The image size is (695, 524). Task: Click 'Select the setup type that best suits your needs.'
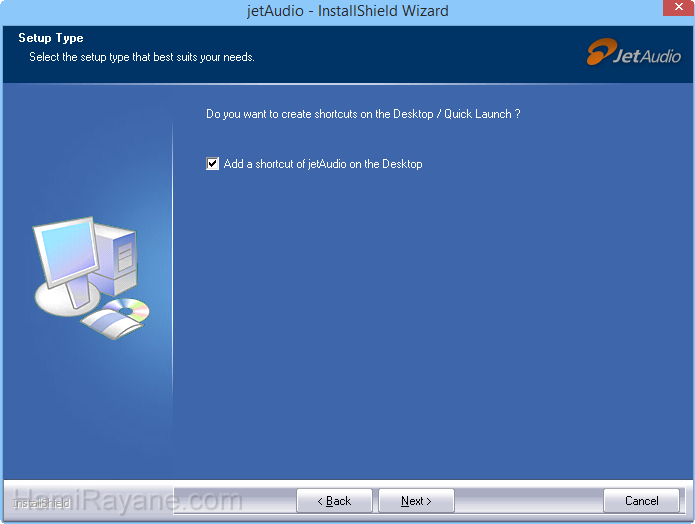142,57
